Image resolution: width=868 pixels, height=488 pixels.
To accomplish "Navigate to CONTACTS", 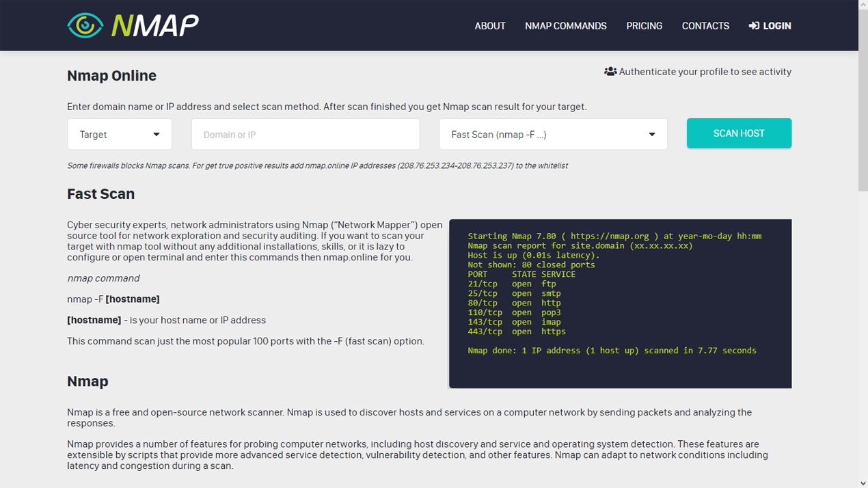I will tap(705, 26).
